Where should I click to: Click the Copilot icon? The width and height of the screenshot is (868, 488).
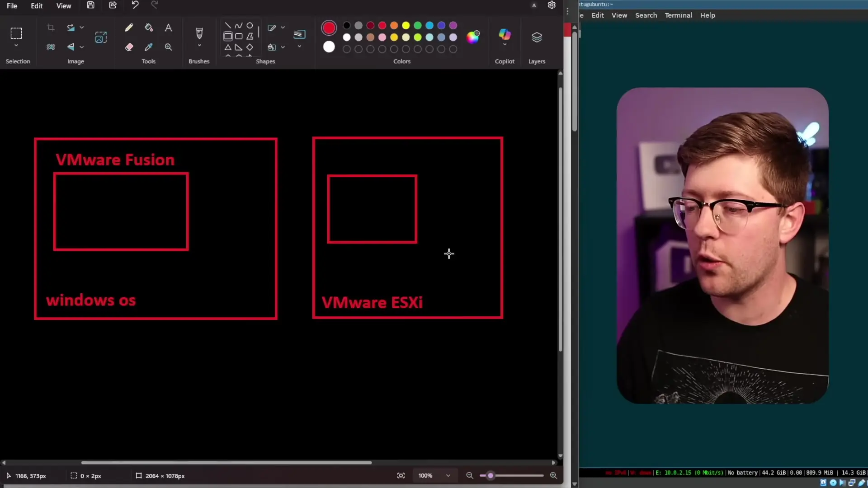pyautogui.click(x=505, y=34)
